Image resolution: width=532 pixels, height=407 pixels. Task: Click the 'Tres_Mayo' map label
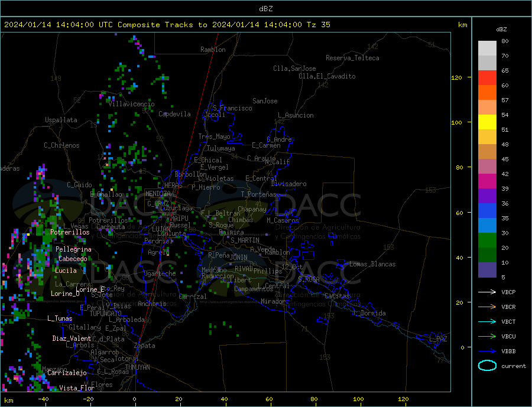point(214,136)
